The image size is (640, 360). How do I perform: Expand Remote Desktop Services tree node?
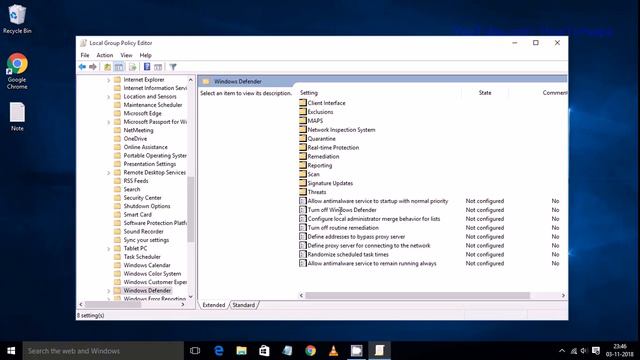coord(109,173)
